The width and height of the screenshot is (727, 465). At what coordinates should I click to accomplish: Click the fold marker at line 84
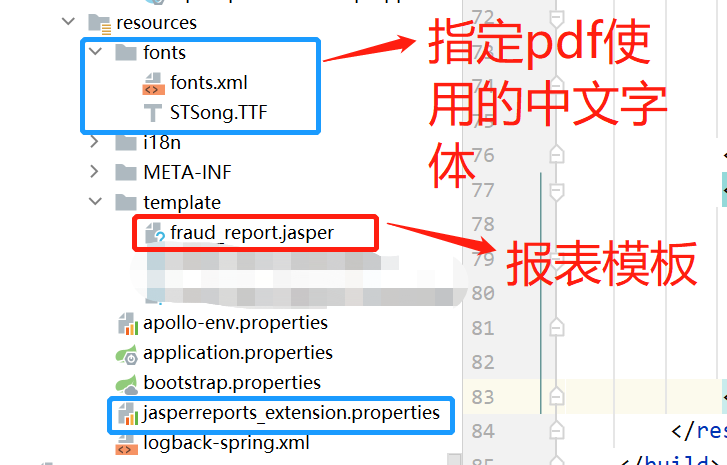coord(556,431)
